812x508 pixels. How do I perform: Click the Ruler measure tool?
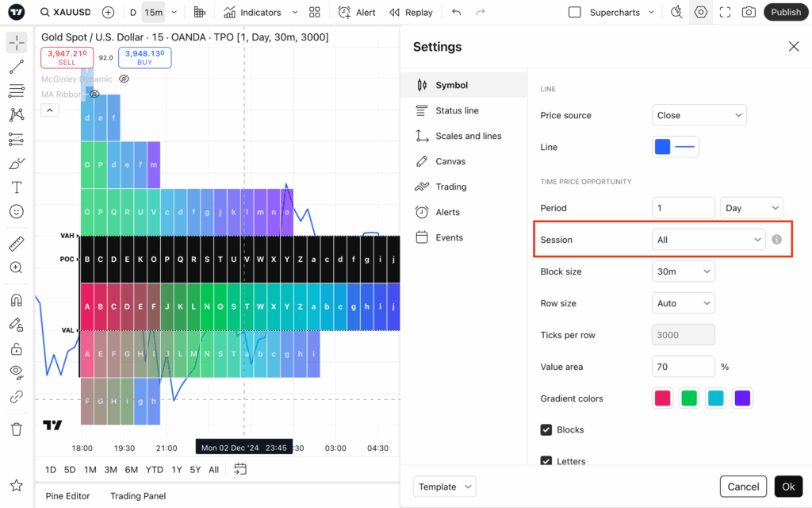click(x=16, y=244)
